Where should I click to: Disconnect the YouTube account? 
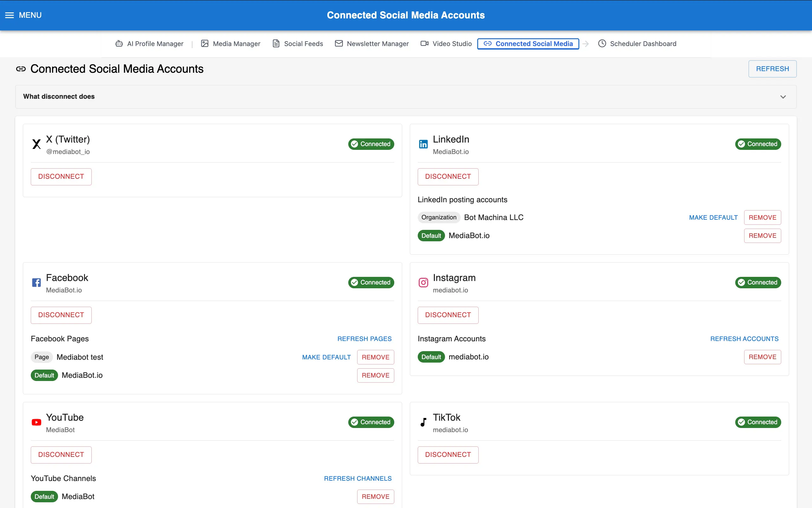tap(61, 455)
